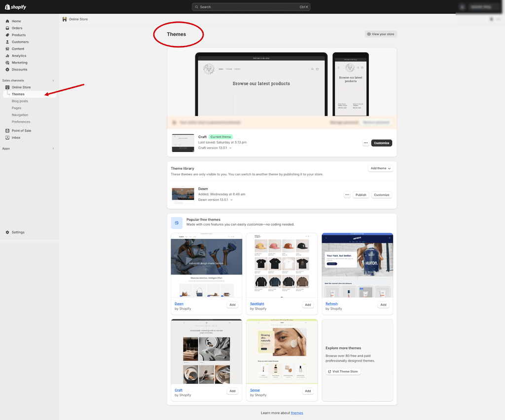The height and width of the screenshot is (420, 505).
Task: Click the Analytics bar chart icon
Action: (x=7, y=56)
